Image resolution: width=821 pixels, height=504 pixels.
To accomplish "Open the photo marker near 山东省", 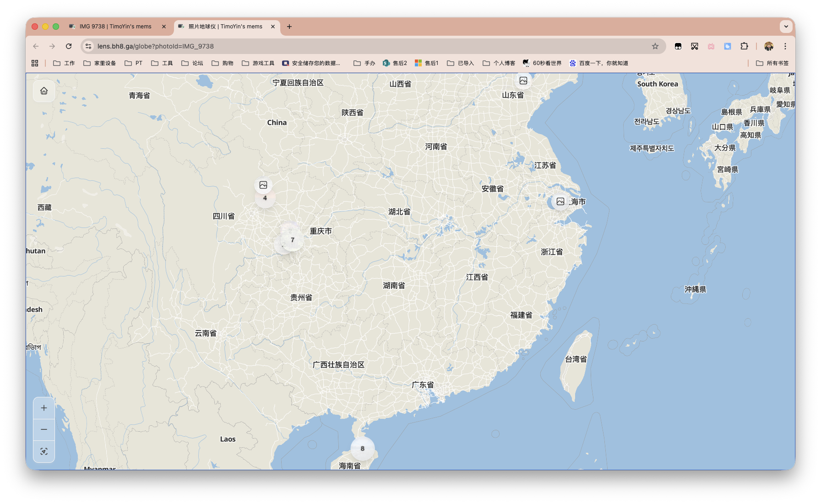I will click(523, 81).
